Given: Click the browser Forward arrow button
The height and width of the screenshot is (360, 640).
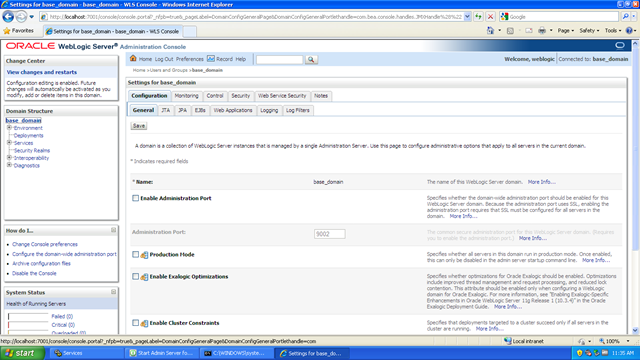Looking at the screenshot, I should coord(21,17).
